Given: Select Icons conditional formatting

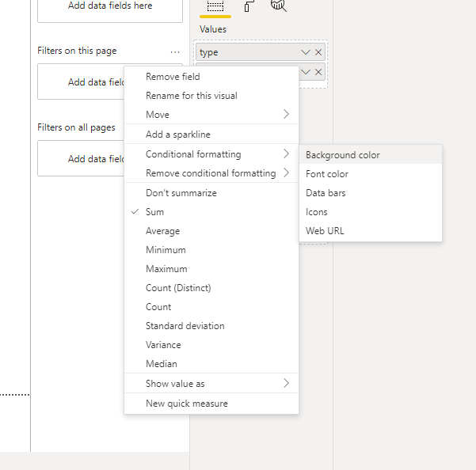Looking at the screenshot, I should pyautogui.click(x=371, y=212).
